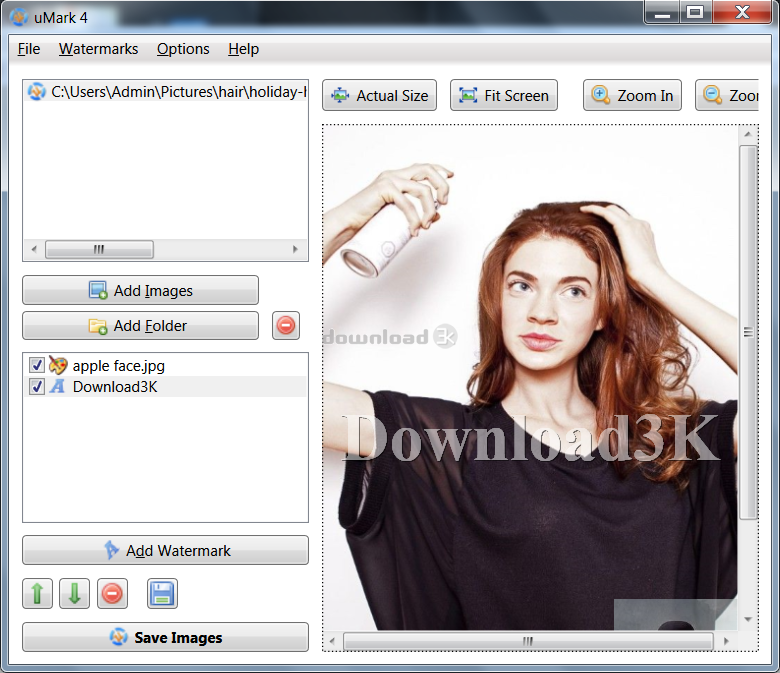Select the Download3K text watermark entry

click(166, 386)
